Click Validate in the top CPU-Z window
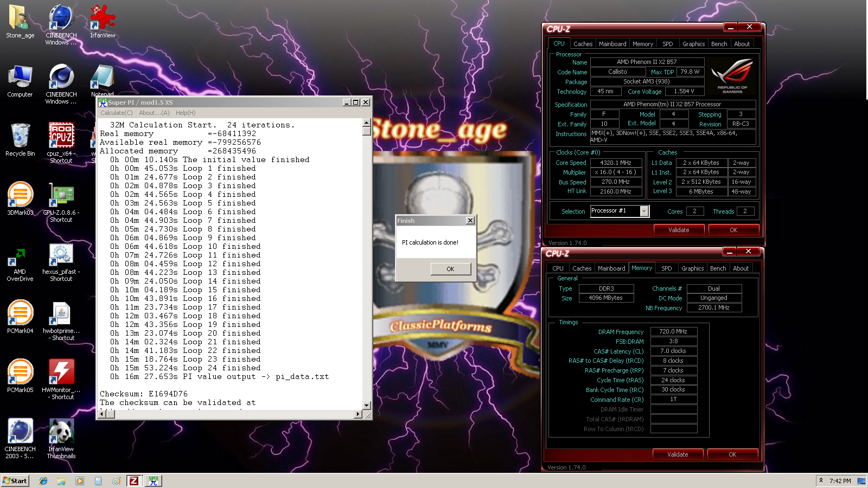The height and width of the screenshot is (488, 868). pyautogui.click(x=679, y=230)
